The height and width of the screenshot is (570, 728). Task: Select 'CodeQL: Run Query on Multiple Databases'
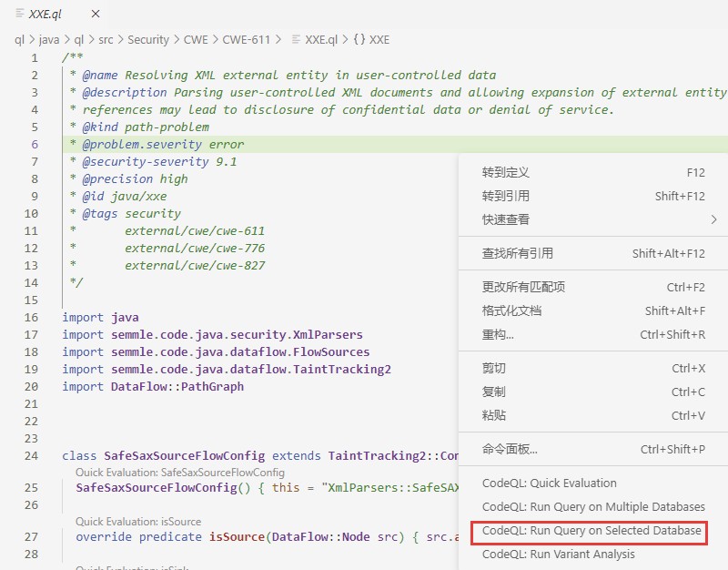pyautogui.click(x=593, y=507)
